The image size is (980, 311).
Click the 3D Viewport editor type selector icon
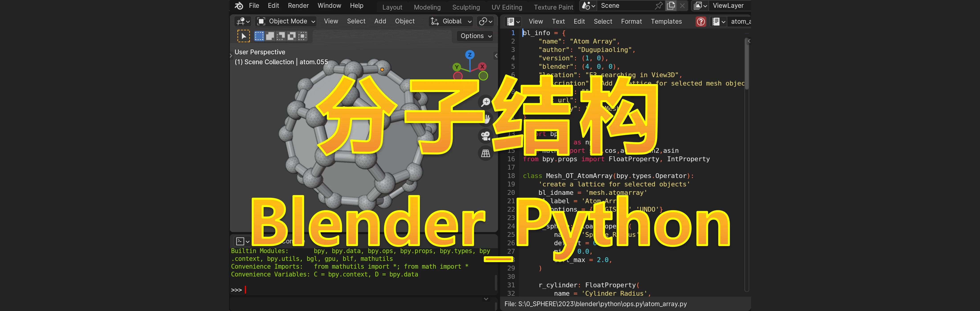point(242,21)
